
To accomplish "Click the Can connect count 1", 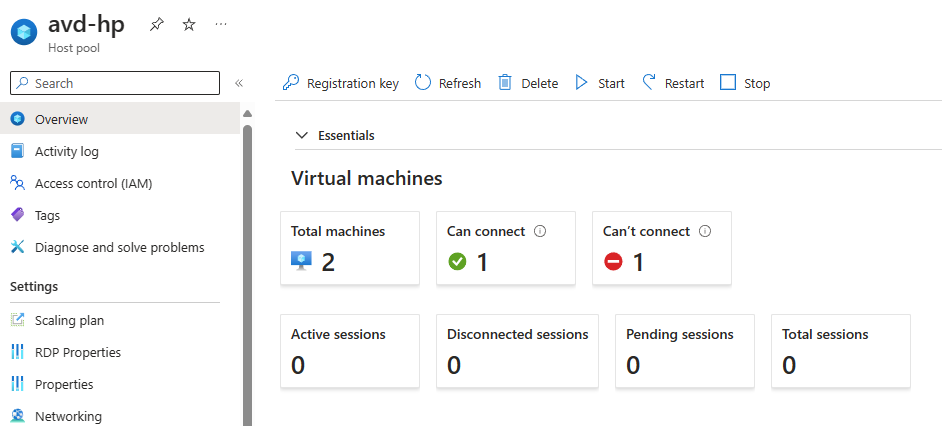I will tap(482, 263).
